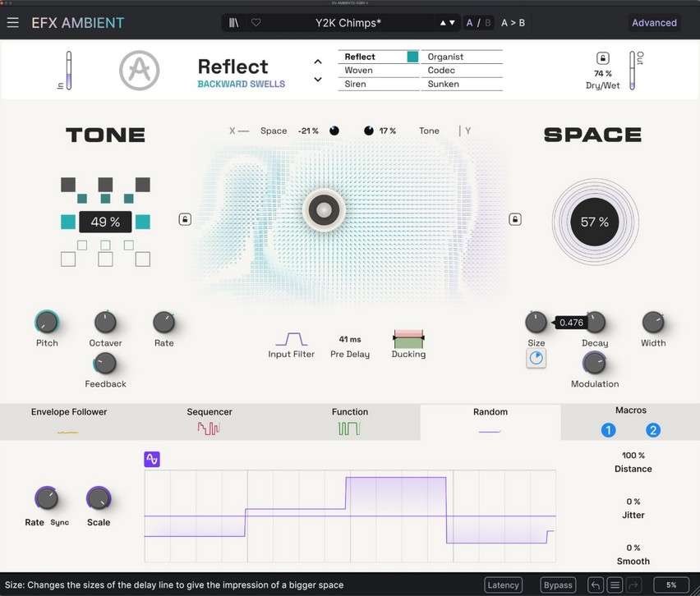The height and width of the screenshot is (596, 700).
Task: Open the history list icon
Action: (615, 585)
